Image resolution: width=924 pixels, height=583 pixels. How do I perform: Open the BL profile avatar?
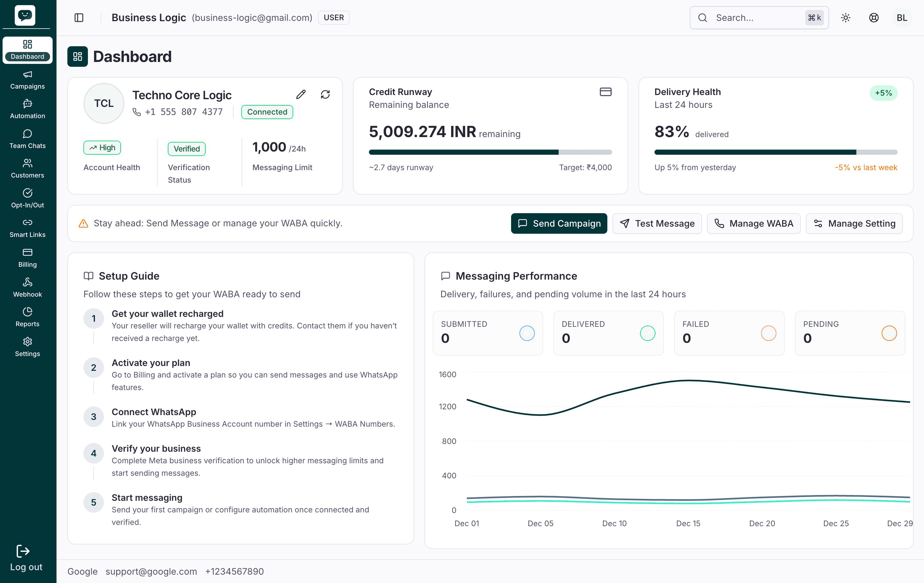(x=902, y=18)
